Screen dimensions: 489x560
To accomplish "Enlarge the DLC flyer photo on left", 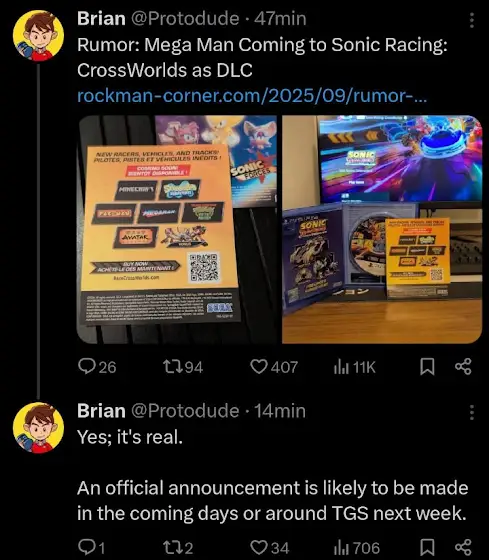I will tap(178, 229).
